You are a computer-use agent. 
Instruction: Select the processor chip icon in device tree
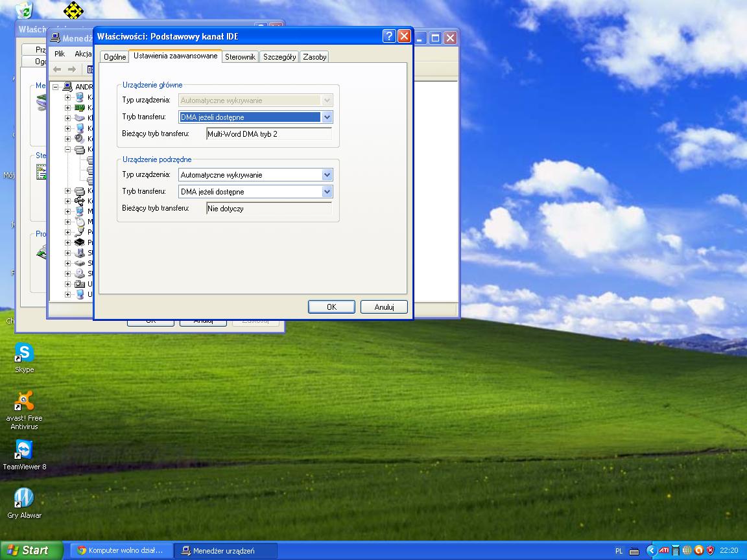[x=80, y=242]
